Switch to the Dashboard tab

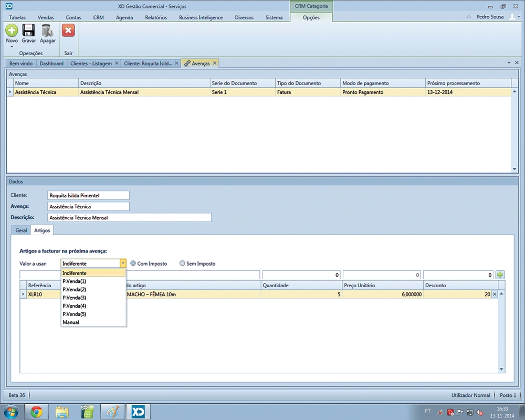tap(51, 64)
